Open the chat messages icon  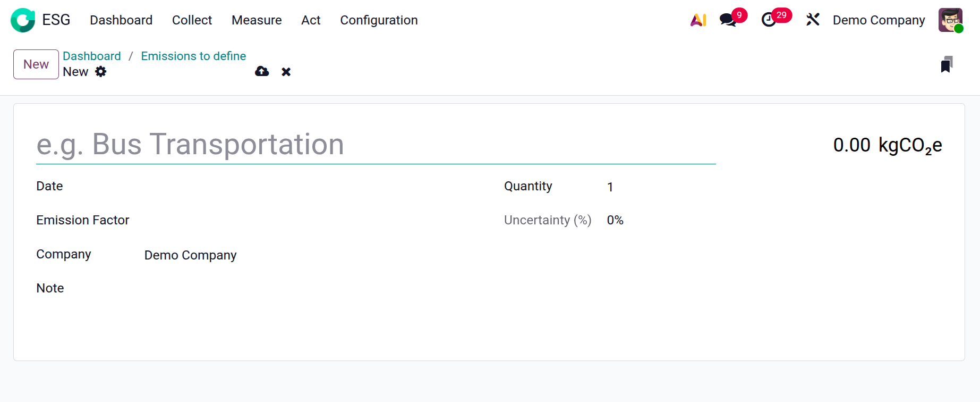coord(728,20)
